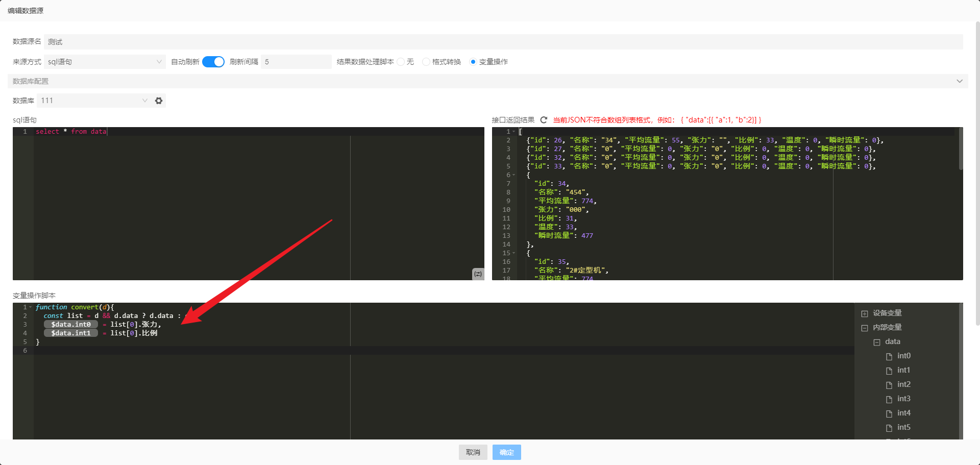Viewport: 980px width, 465px height.
Task: Select int4 in variable tree
Action: click(904, 413)
